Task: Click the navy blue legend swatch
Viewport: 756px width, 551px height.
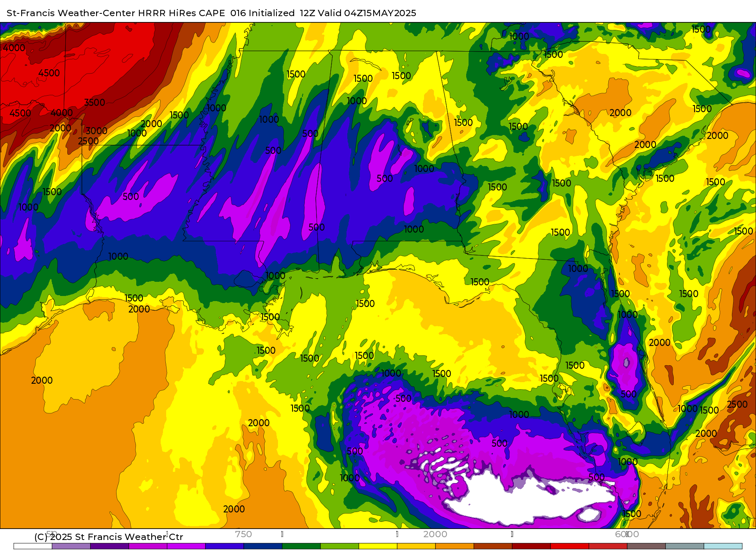Action: point(263,546)
